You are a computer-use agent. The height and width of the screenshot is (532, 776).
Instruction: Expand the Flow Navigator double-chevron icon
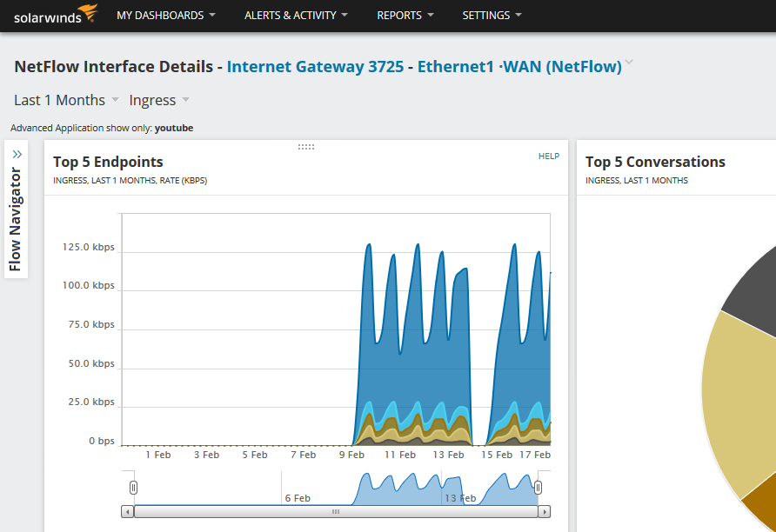(17, 154)
